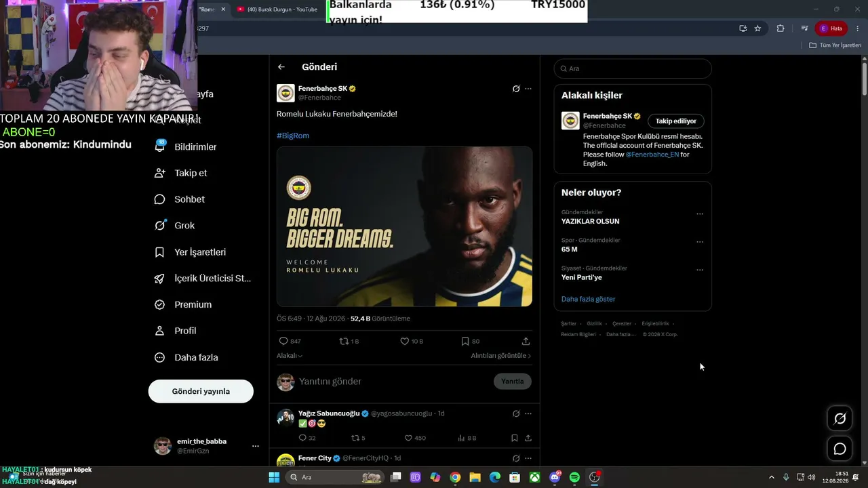Open the Lukaku welcome image
The image size is (868, 488).
404,226
